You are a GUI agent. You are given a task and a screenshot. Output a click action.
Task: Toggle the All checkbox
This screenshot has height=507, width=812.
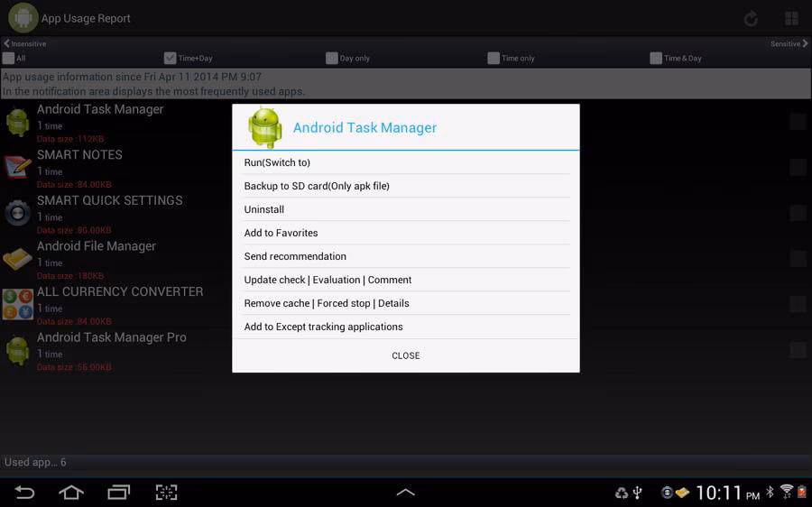pyautogui.click(x=8, y=58)
